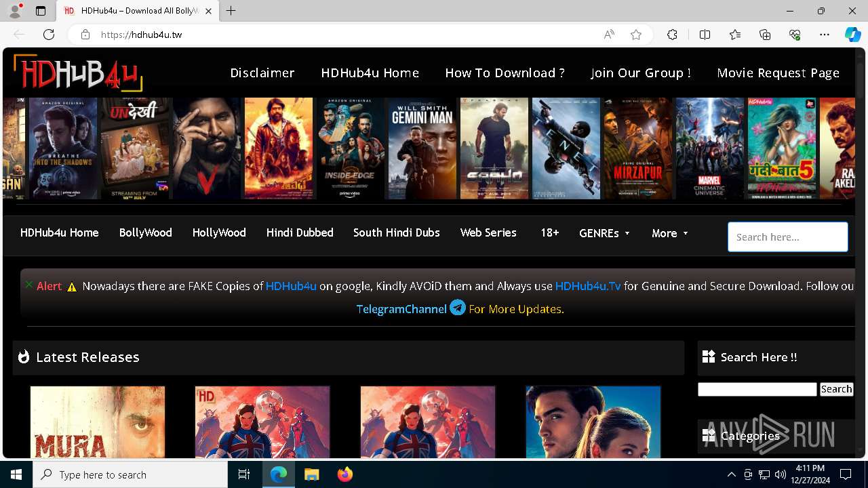
Task: Click the browser profile avatar icon
Action: [14, 11]
